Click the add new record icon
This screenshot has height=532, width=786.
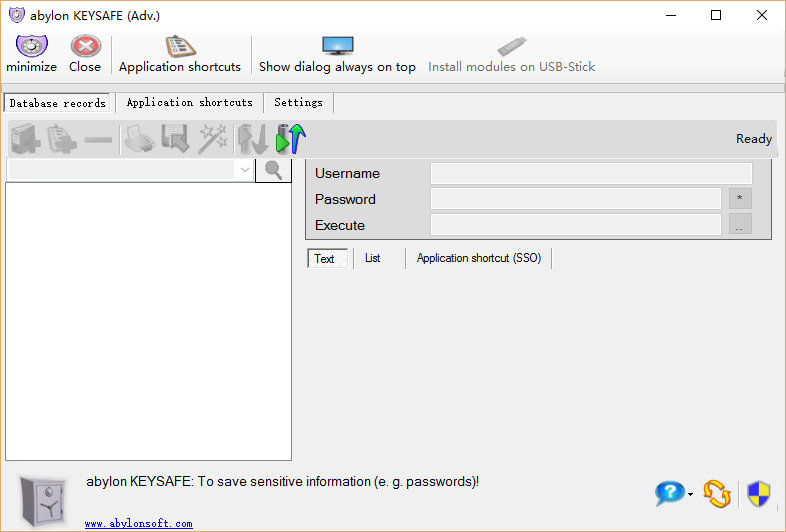pyautogui.click(x=26, y=139)
